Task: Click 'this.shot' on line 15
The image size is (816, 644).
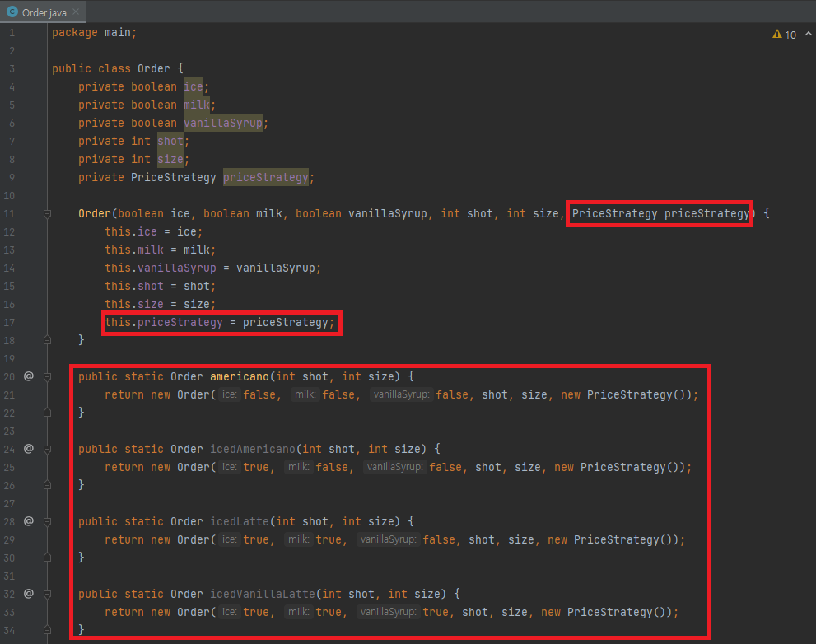Action: 134,287
